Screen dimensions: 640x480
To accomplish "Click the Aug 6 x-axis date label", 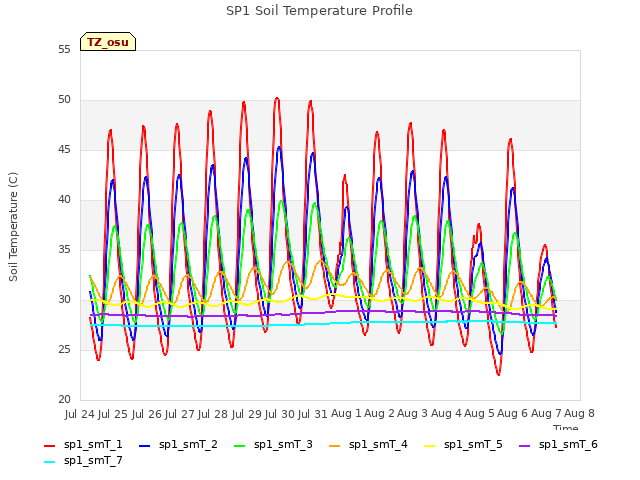I will click(513, 414).
